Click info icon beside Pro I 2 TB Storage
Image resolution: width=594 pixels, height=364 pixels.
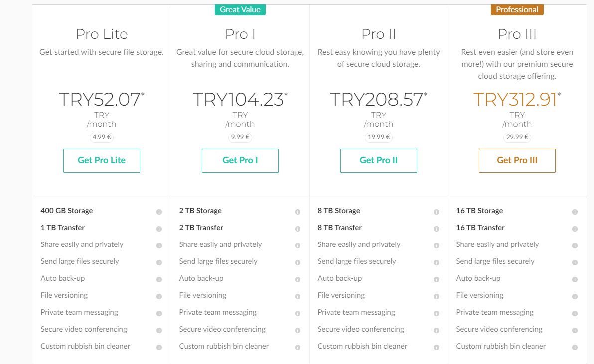pos(297,212)
